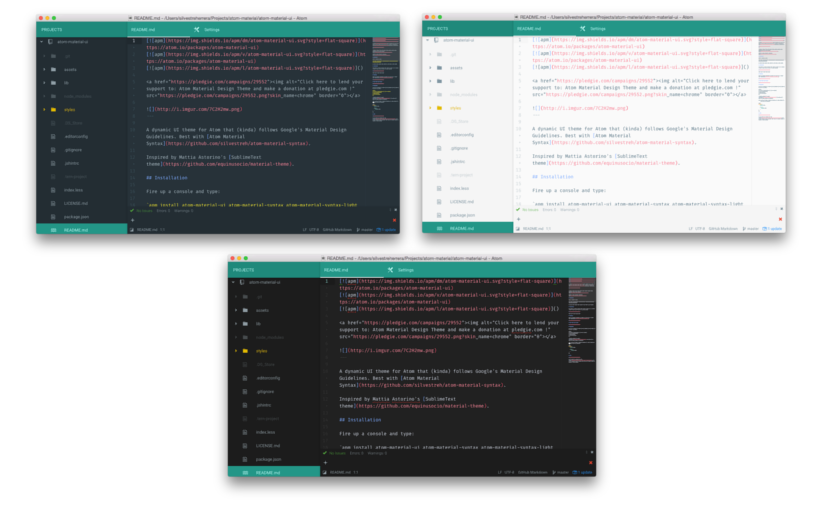The width and height of the screenshot is (825, 513).
Task: Open Settings tab label in blue-grey window
Action: (212, 30)
